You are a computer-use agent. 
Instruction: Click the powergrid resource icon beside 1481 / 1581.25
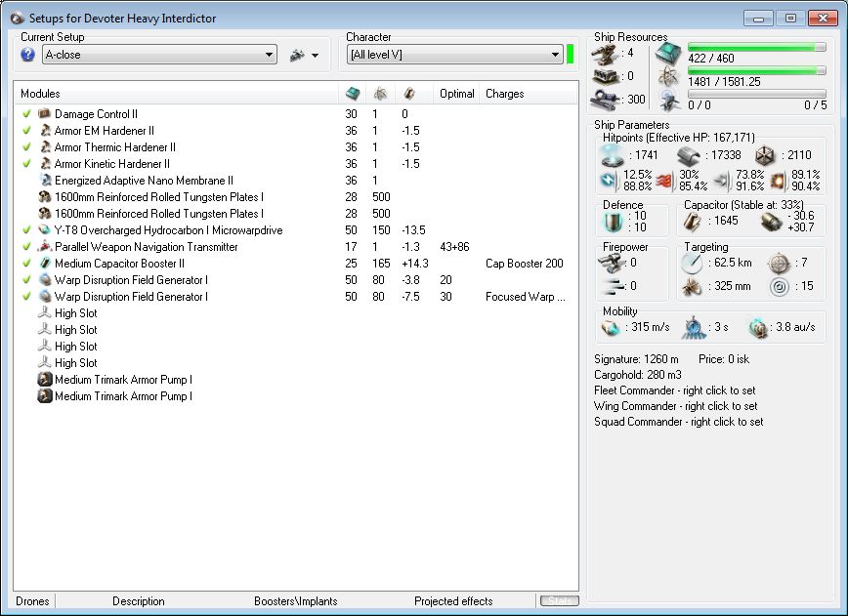668,77
